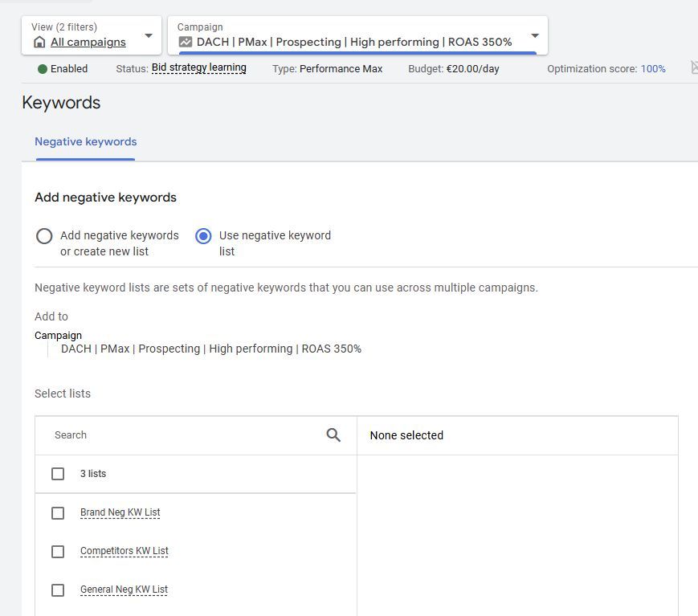Screen dimensions: 698x616
Task: Select the Use negative keyword list radio button
Action: tap(203, 236)
